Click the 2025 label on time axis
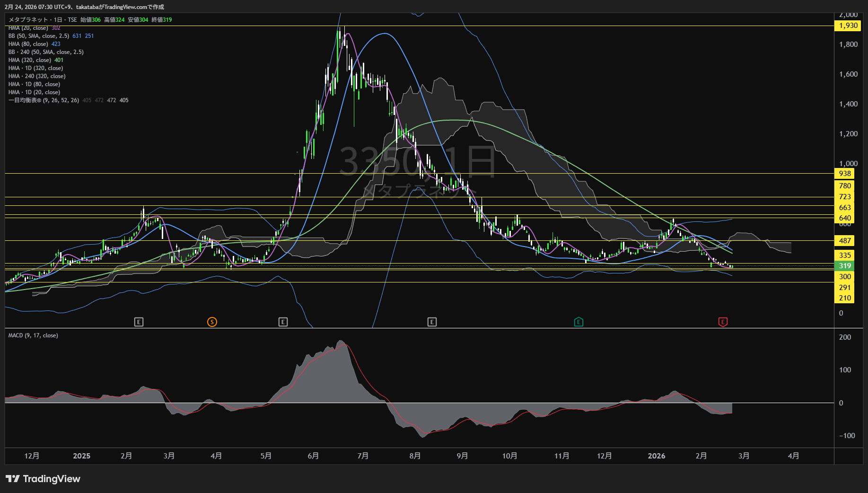868x493 pixels. click(x=81, y=456)
